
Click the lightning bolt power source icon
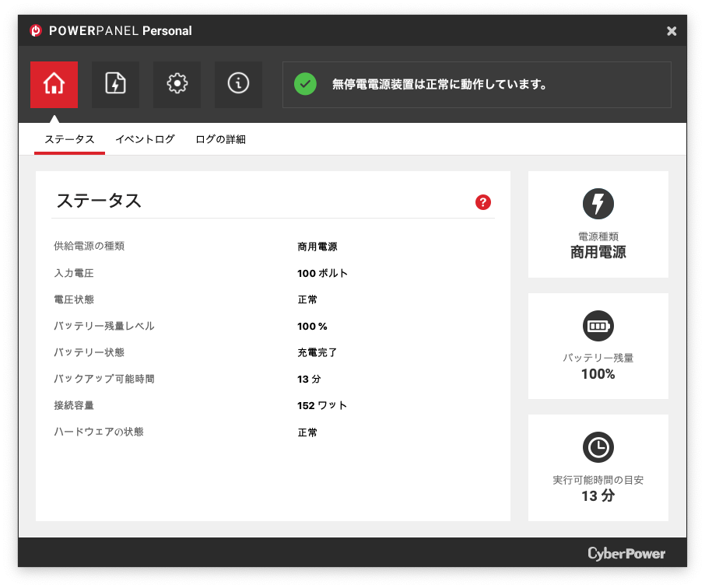(598, 204)
